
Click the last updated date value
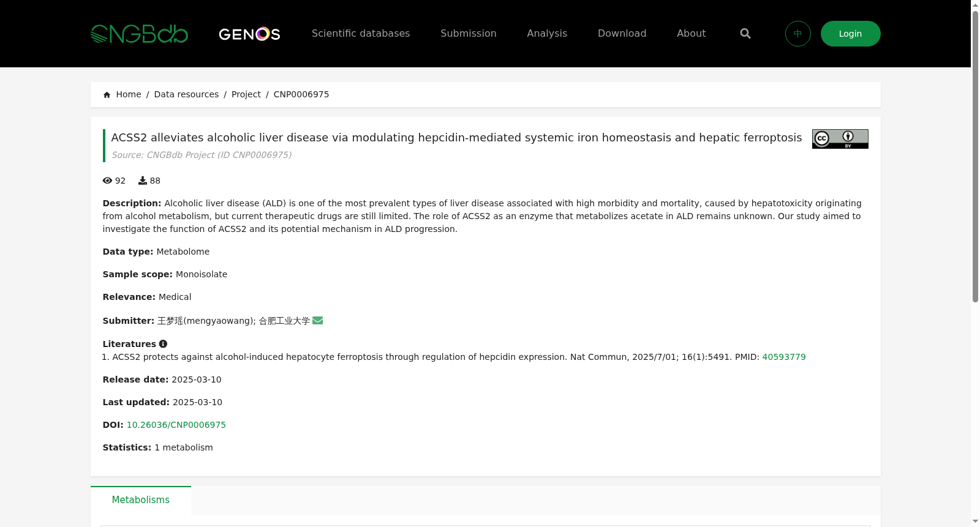click(x=197, y=402)
